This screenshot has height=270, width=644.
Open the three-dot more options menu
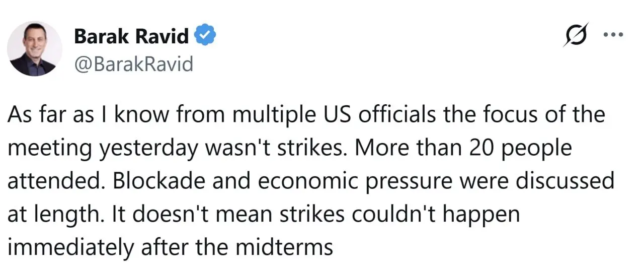613,35
